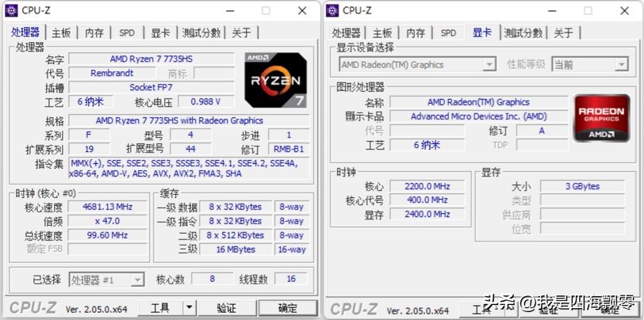Click the extended model value 44
Viewport: 644px width, 320px height.
pyautogui.click(x=190, y=149)
